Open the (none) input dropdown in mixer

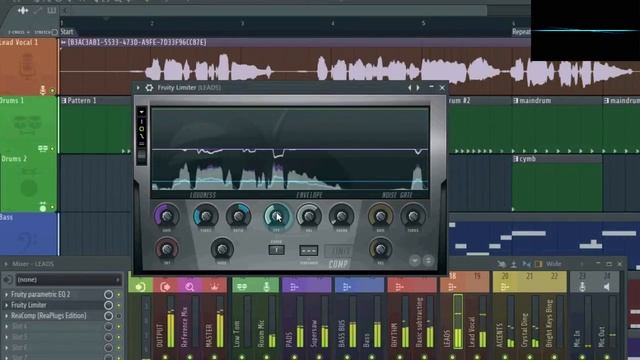point(68,280)
